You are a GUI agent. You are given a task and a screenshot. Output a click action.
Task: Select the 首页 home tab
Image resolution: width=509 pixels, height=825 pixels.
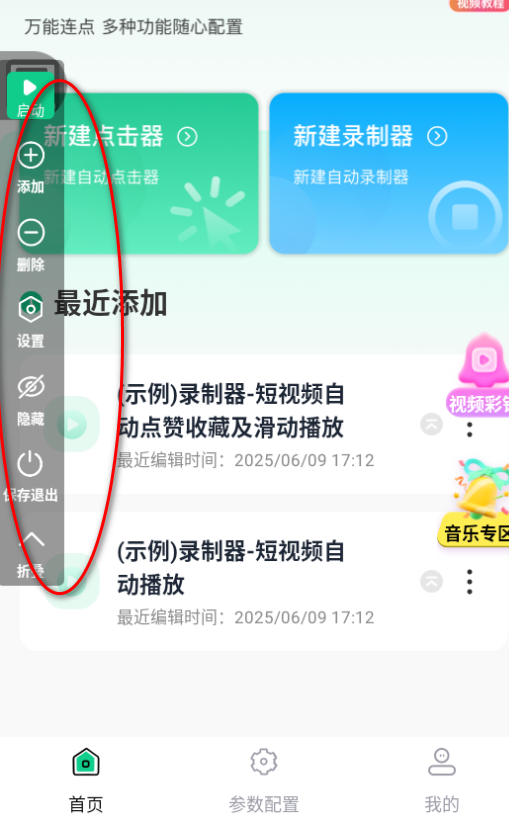tap(86, 781)
